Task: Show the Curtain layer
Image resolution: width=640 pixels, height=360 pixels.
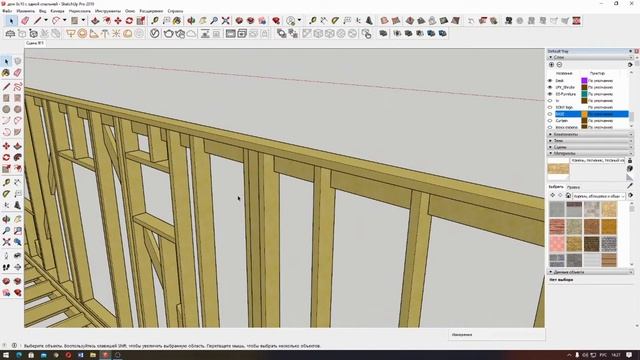Action: pyautogui.click(x=550, y=120)
